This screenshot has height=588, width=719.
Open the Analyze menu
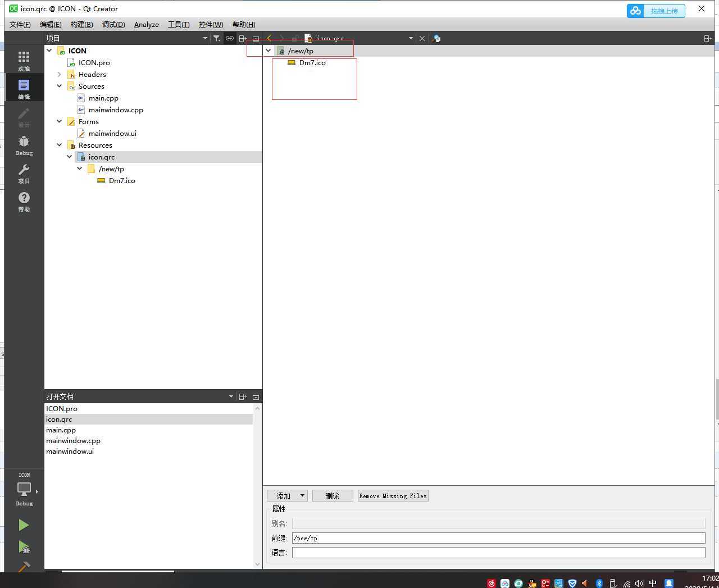point(147,25)
